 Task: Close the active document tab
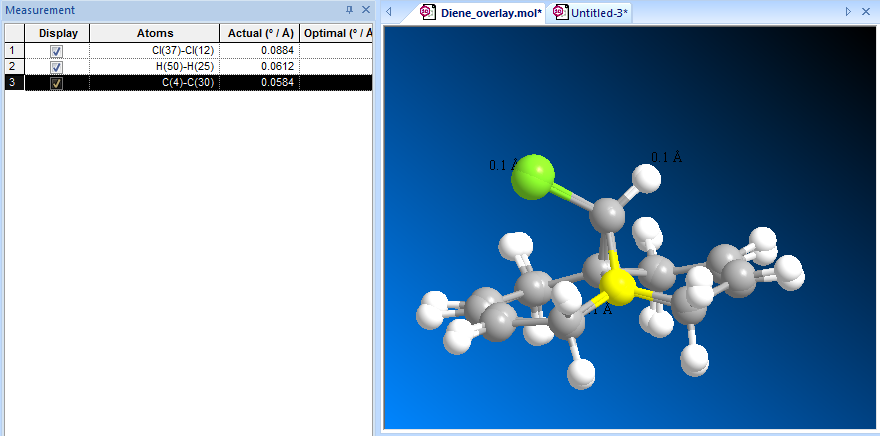(868, 11)
